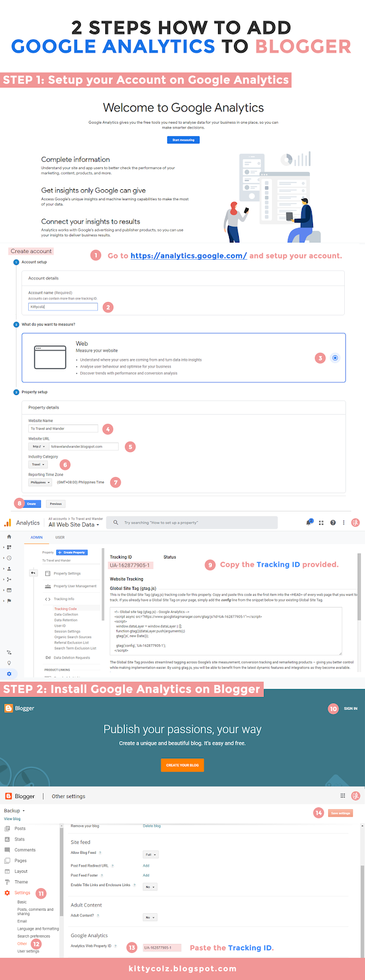Open the Admin gear icon in Analytics
The width and height of the screenshot is (365, 980).
9,674
